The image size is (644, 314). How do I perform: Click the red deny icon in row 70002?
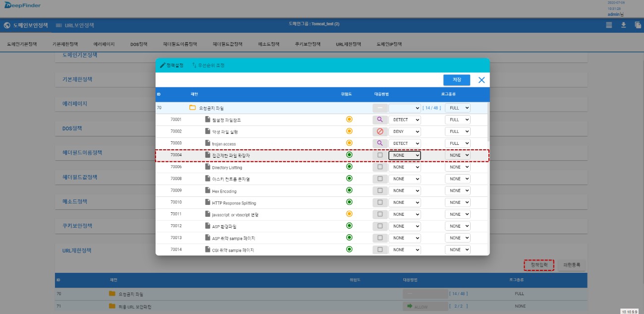(x=380, y=131)
